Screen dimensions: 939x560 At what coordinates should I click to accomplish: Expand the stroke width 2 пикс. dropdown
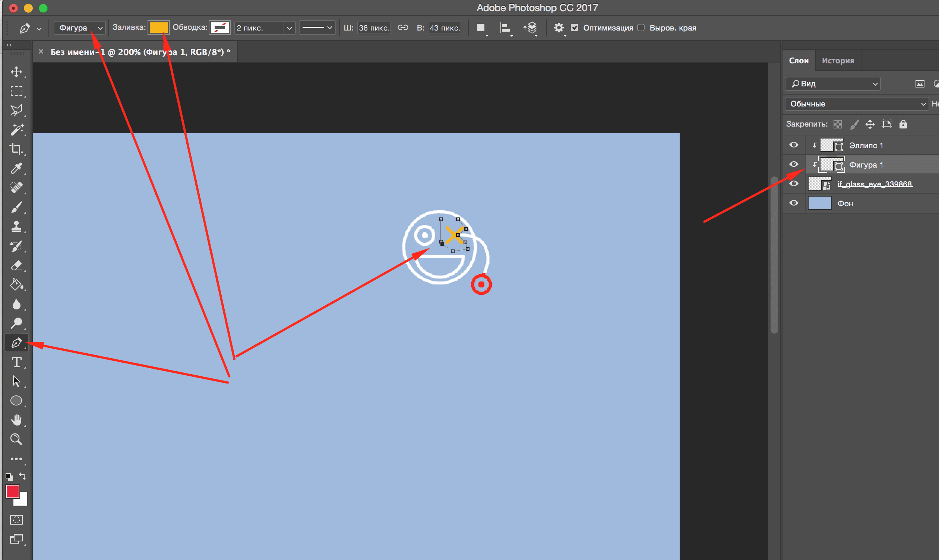(289, 28)
